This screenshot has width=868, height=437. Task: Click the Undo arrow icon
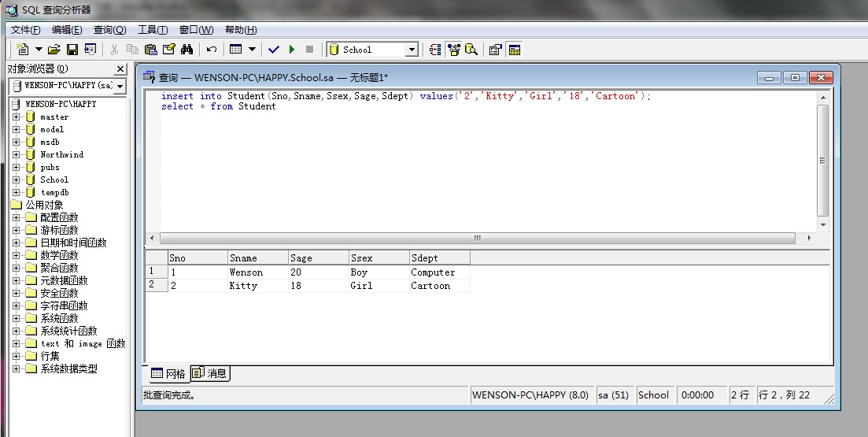coord(212,50)
